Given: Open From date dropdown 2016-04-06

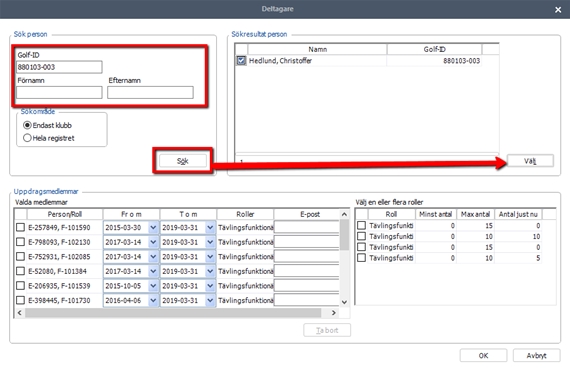Looking at the screenshot, I should (x=153, y=300).
